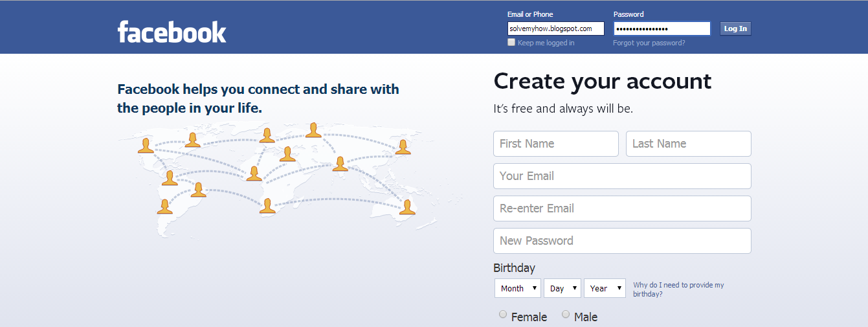Click the New Password field
This screenshot has width=868, height=327.
(x=621, y=241)
